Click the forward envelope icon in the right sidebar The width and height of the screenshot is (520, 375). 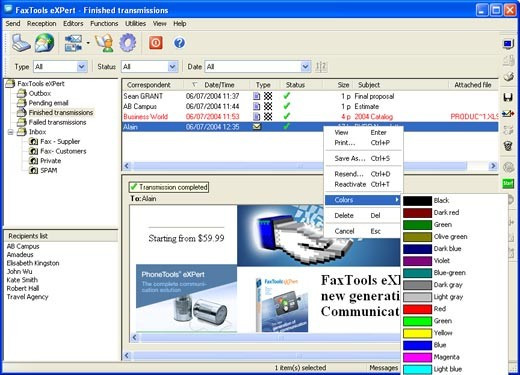click(508, 114)
